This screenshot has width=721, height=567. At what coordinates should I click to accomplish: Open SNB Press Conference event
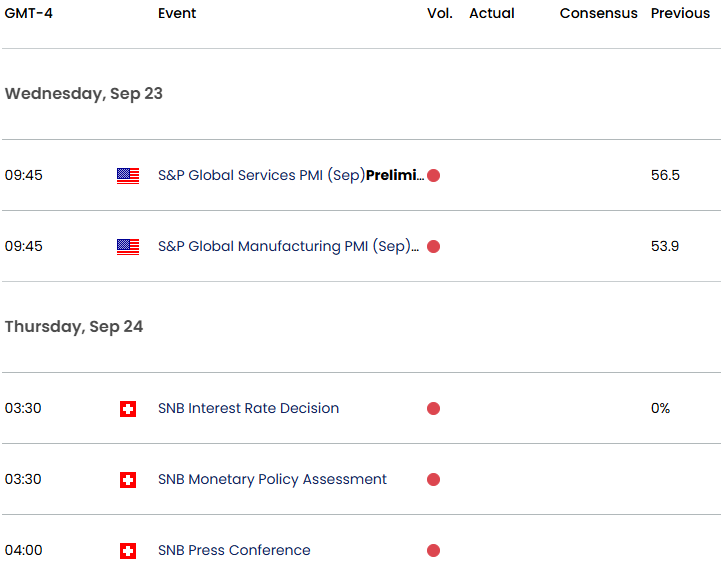234,550
